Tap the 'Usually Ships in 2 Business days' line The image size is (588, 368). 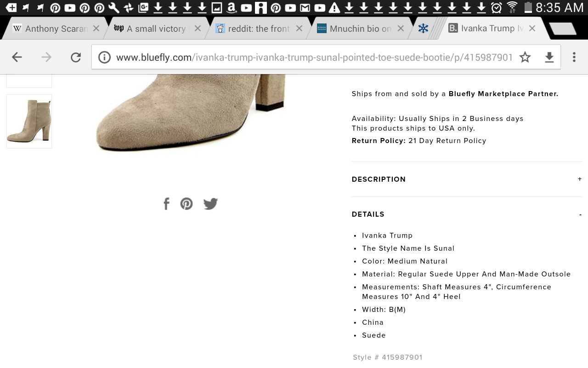tap(438, 119)
